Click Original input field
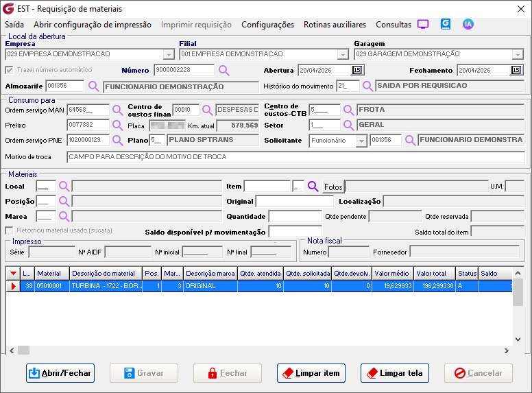532x393 pixels. tap(295, 201)
